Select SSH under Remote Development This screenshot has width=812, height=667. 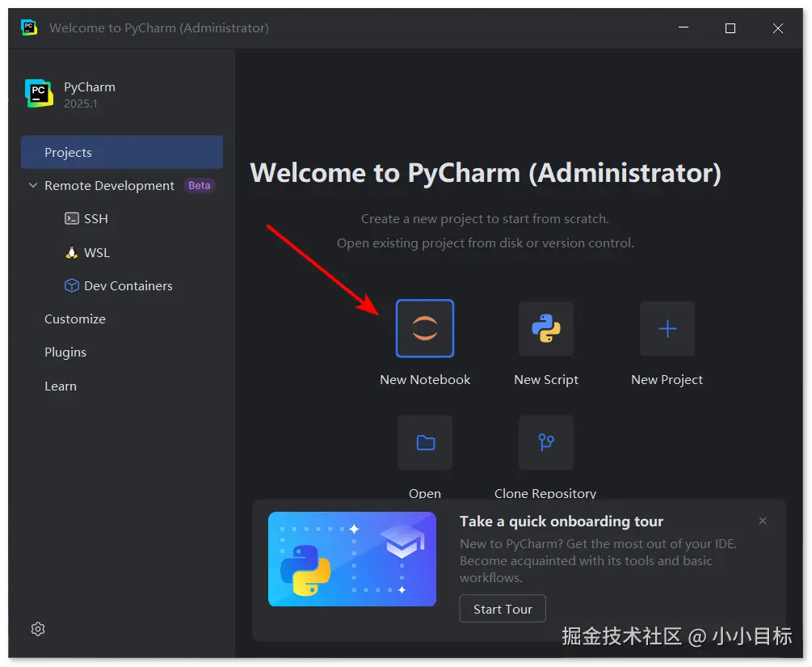click(x=96, y=218)
